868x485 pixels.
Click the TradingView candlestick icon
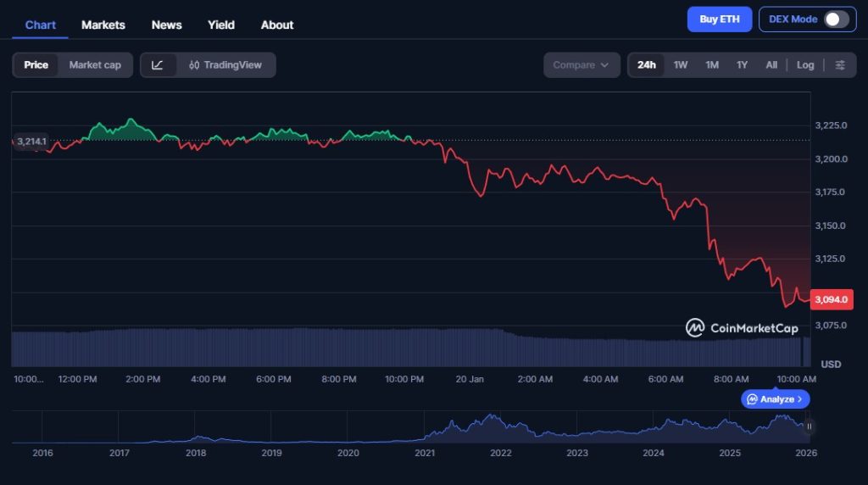195,65
